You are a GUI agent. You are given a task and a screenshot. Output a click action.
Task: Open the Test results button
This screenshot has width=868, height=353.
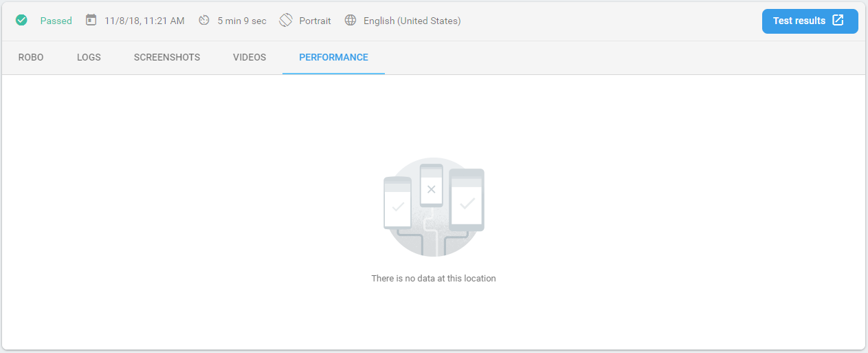click(810, 21)
